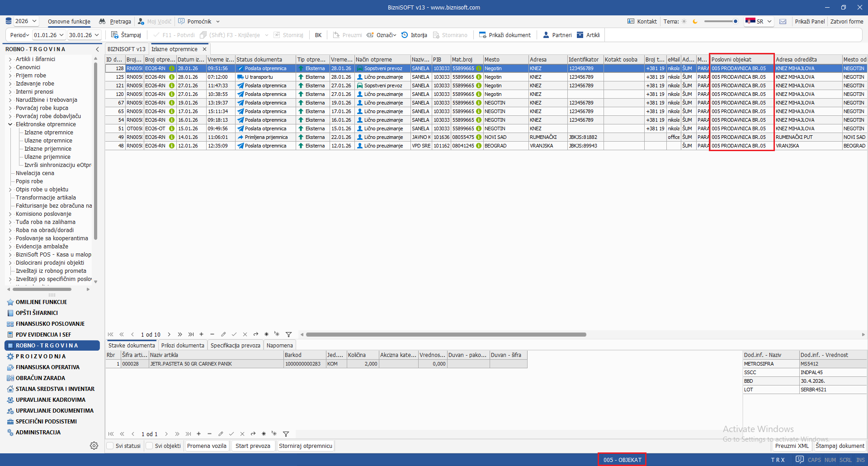Click the Storniraj otpremnicu button
Viewport: 868px width, 466px height.
[x=306, y=446]
